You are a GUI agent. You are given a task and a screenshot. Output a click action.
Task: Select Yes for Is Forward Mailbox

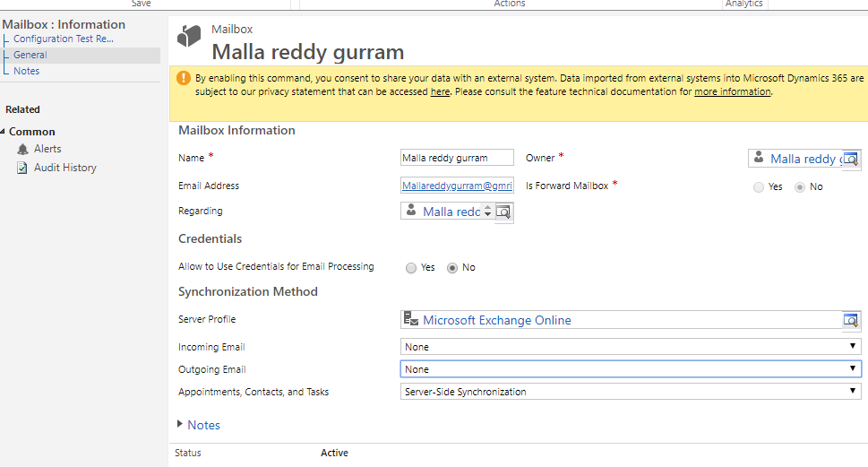pyautogui.click(x=759, y=187)
